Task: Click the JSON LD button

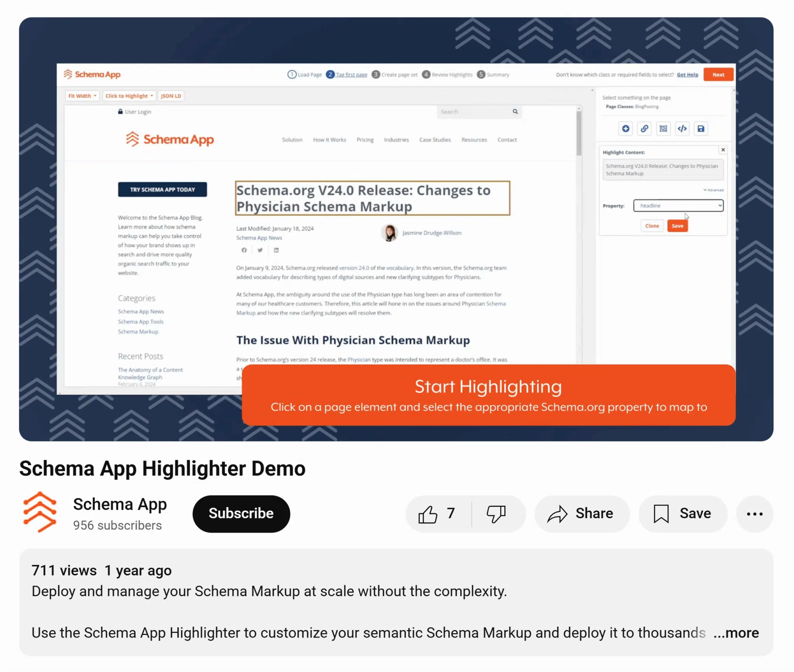Action: pyautogui.click(x=171, y=96)
